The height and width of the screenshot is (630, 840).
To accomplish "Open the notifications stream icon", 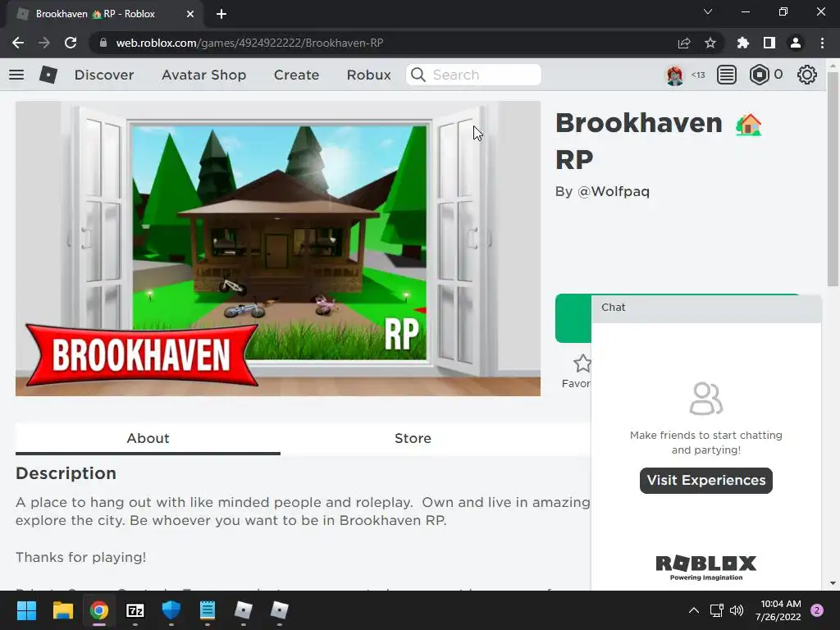I will [x=727, y=75].
